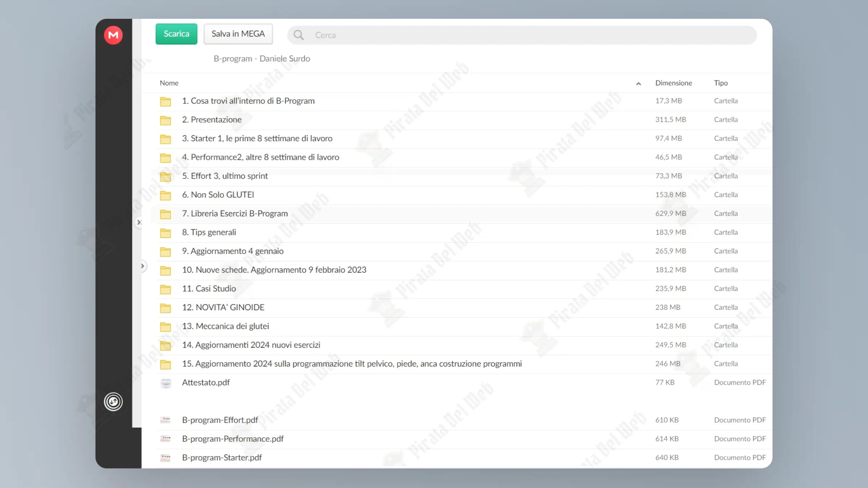Click the Salva in MEGA button
Screen dimensions: 868x488
[238, 34]
